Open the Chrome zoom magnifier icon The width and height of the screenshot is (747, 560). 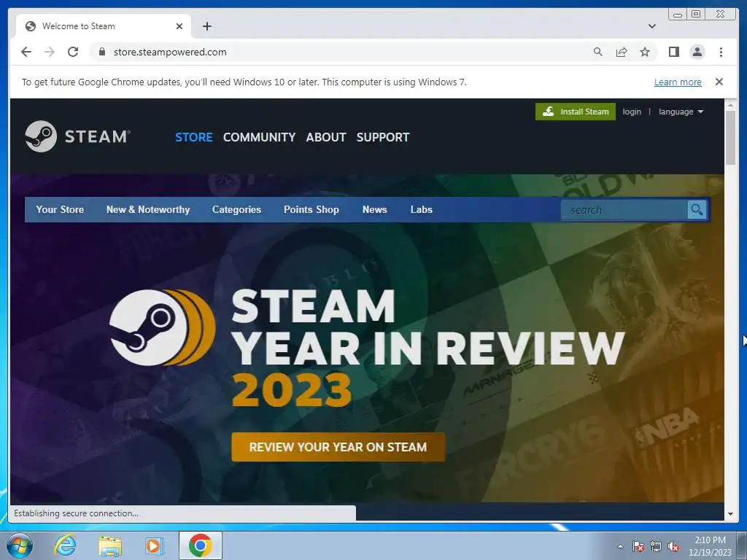tap(598, 52)
